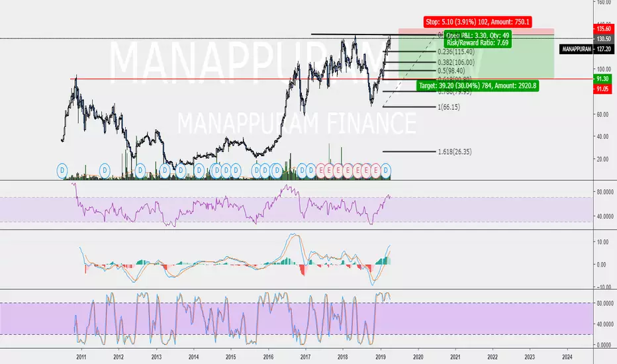Viewport: 617px width, 364px height.
Task: Click 2020 on the time axis
Action: click(x=418, y=357)
